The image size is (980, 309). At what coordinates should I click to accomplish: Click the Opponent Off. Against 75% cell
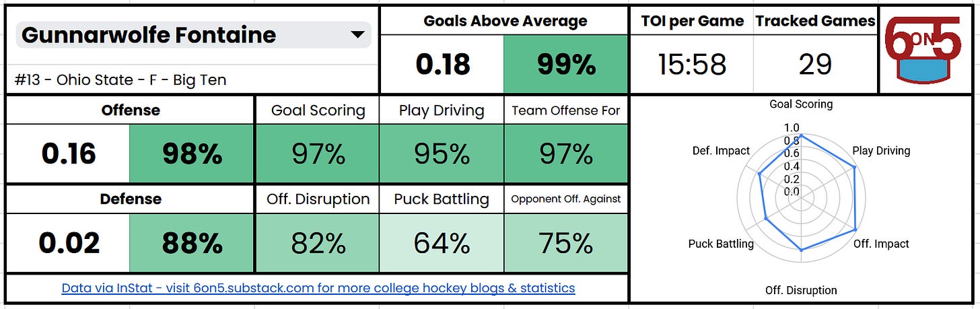click(566, 243)
